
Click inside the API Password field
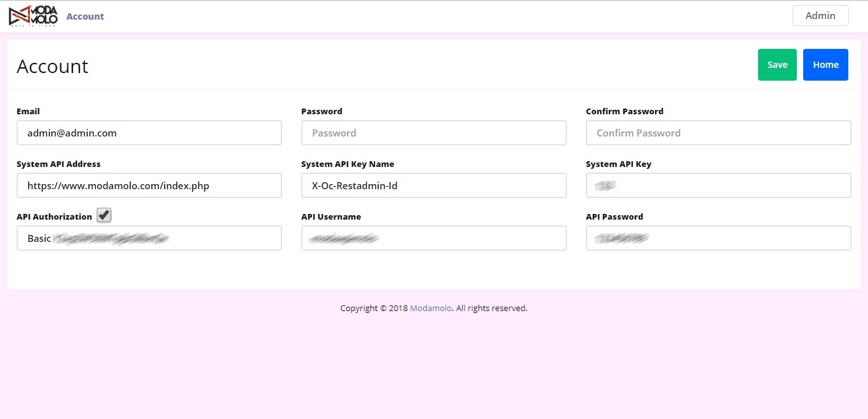718,239
